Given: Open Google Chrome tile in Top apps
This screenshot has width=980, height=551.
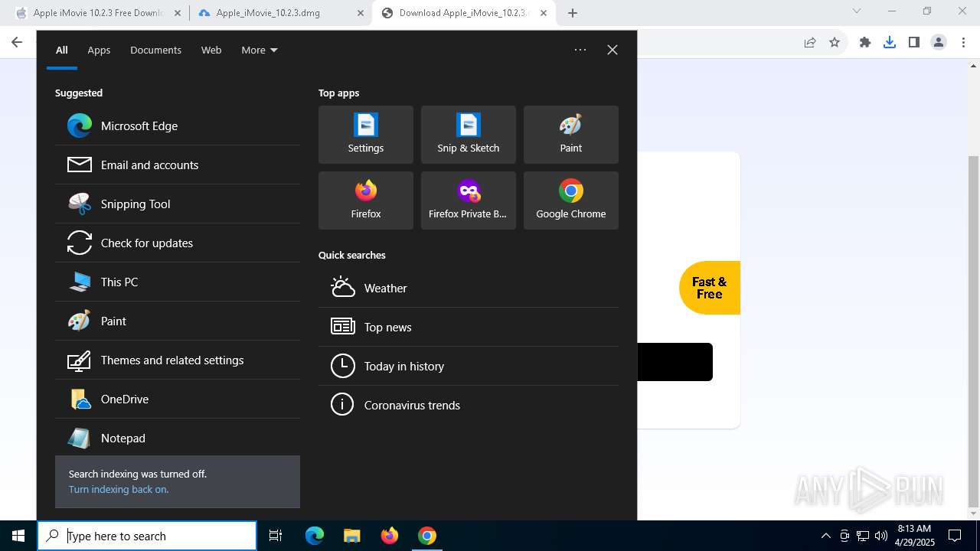Looking at the screenshot, I should tap(571, 201).
